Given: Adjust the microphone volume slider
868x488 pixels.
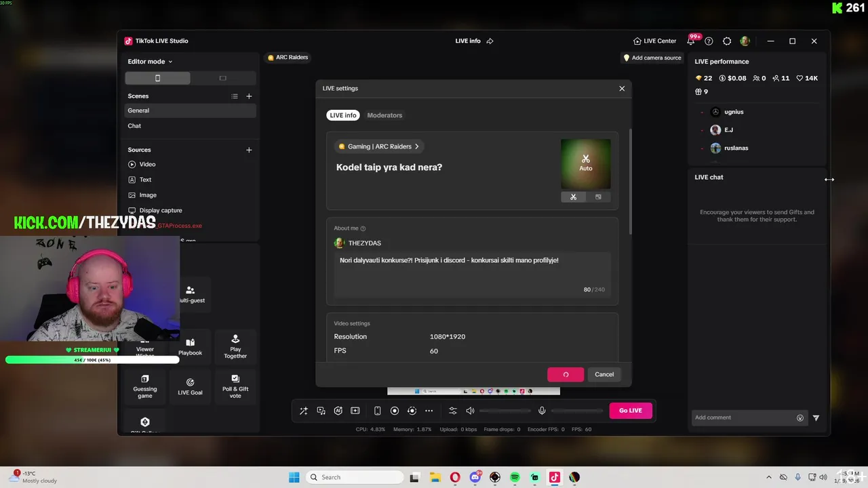Looking at the screenshot, I should point(577,411).
